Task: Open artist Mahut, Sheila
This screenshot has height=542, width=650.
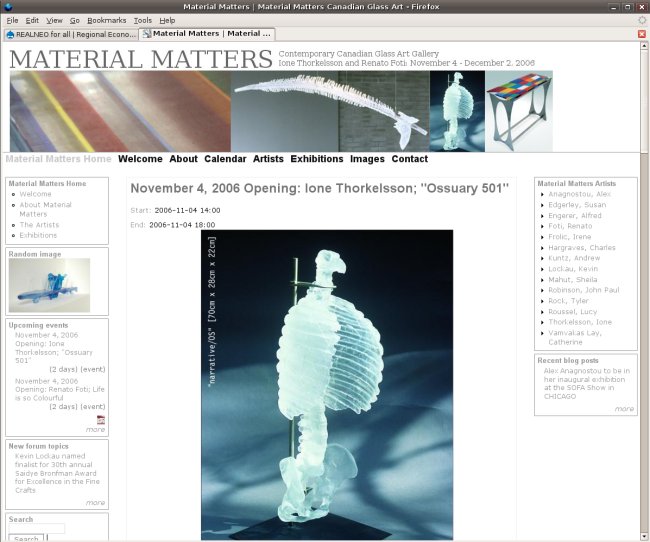Action: [572, 280]
